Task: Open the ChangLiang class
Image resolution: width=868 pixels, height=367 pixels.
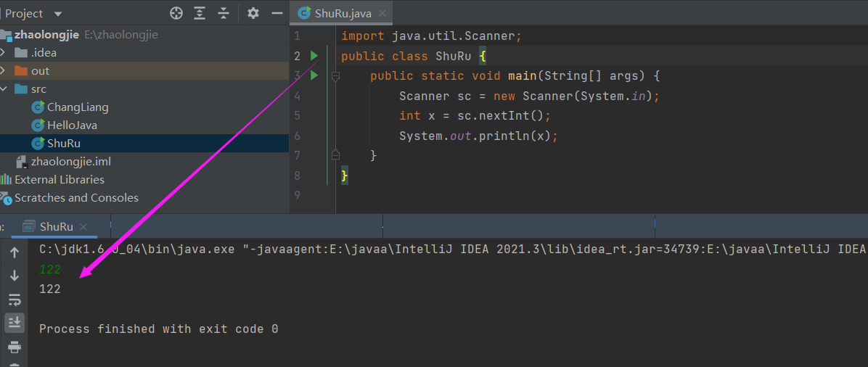Action: (78, 107)
